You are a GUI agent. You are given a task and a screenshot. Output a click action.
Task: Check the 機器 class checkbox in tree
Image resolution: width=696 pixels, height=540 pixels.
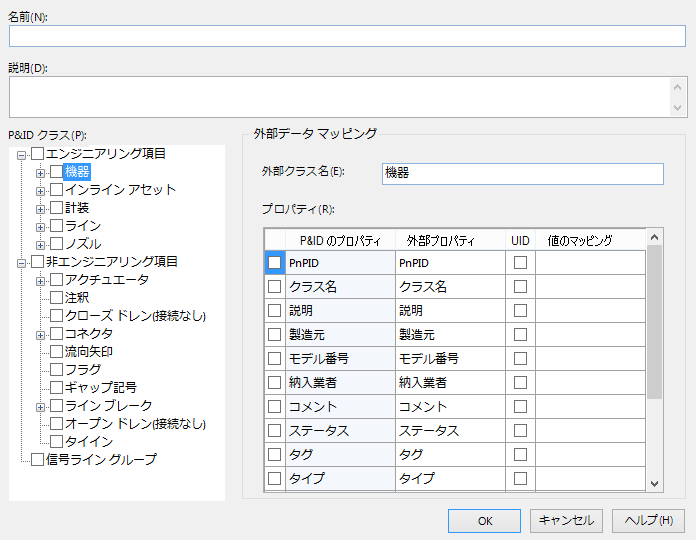click(x=56, y=172)
